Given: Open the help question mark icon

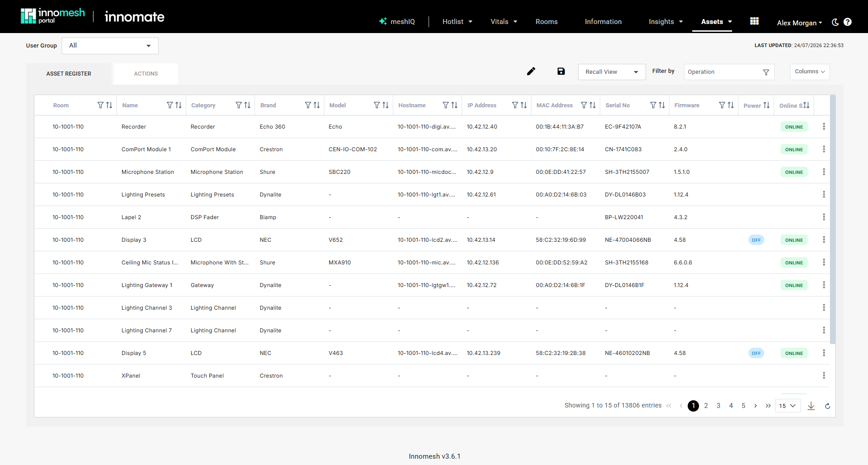Looking at the screenshot, I should 848,22.
